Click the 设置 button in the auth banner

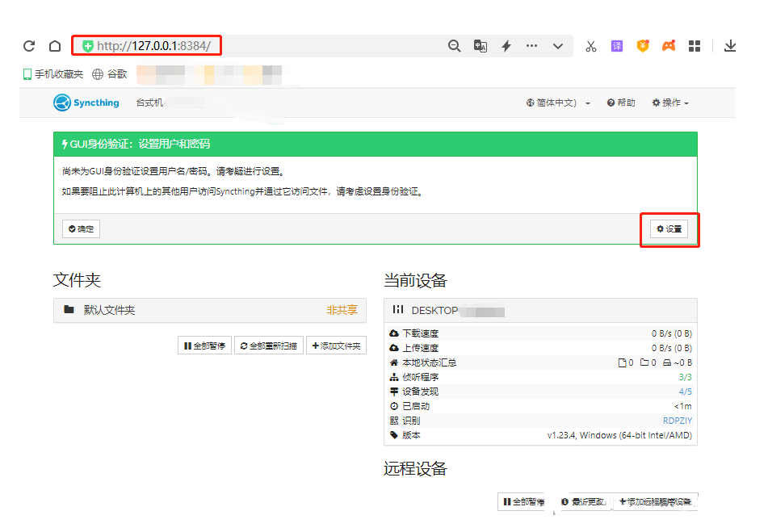669,228
